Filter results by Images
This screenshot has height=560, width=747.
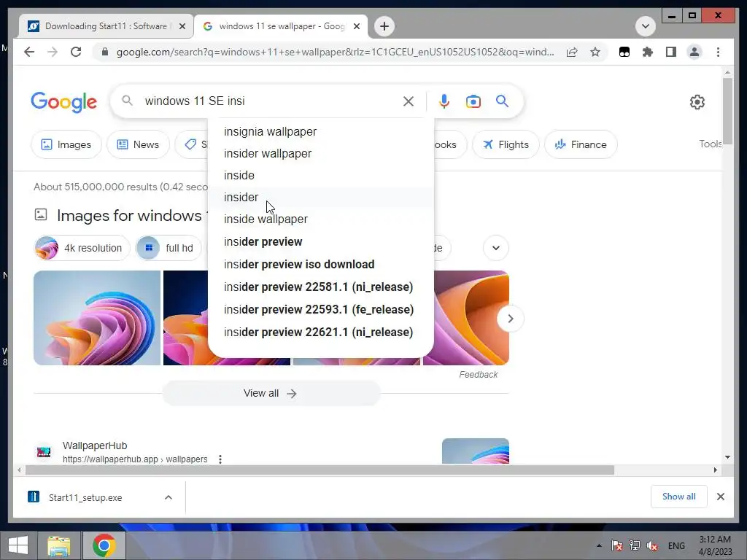tap(66, 144)
